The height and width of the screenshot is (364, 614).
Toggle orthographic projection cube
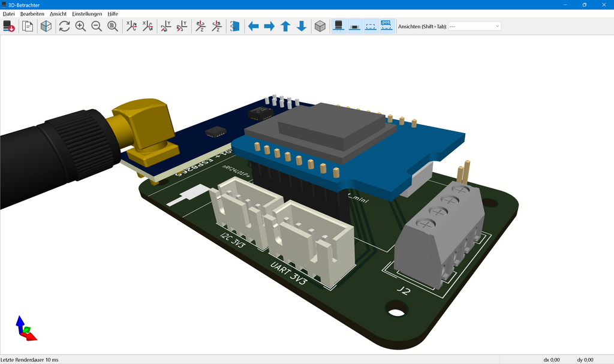coord(320,26)
